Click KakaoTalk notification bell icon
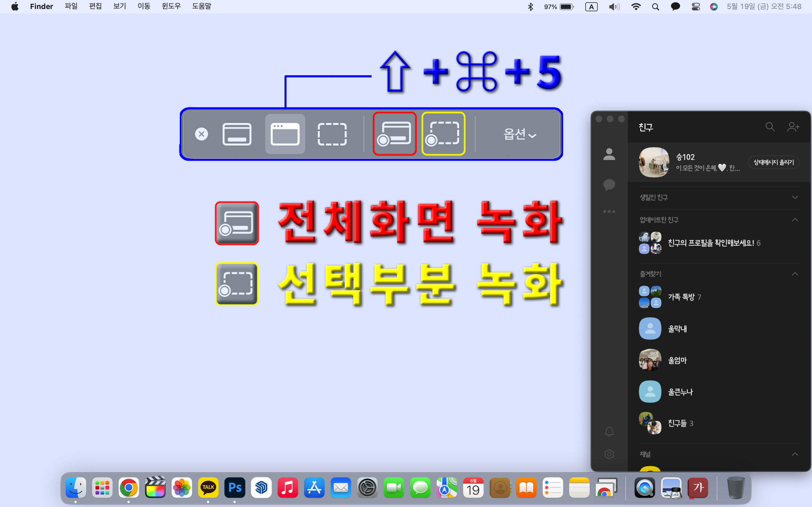This screenshot has height=507, width=812. point(609,432)
